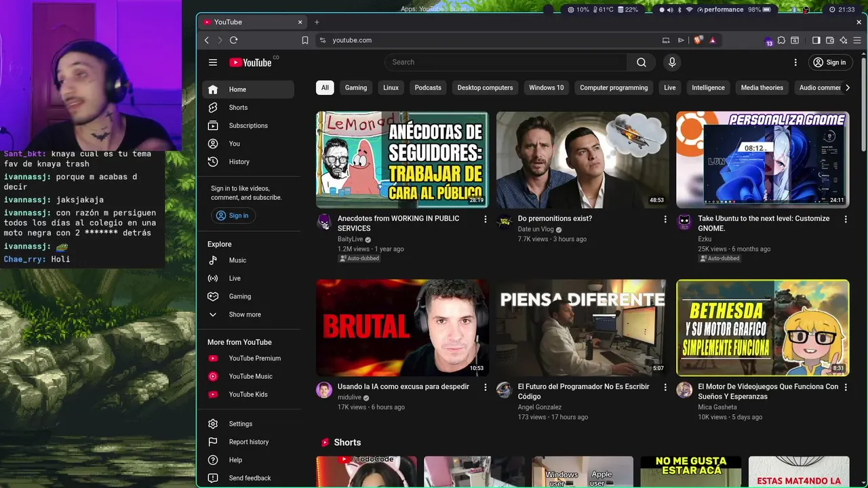Open a new browser tab
This screenshot has height=488, width=868.
pyautogui.click(x=317, y=22)
